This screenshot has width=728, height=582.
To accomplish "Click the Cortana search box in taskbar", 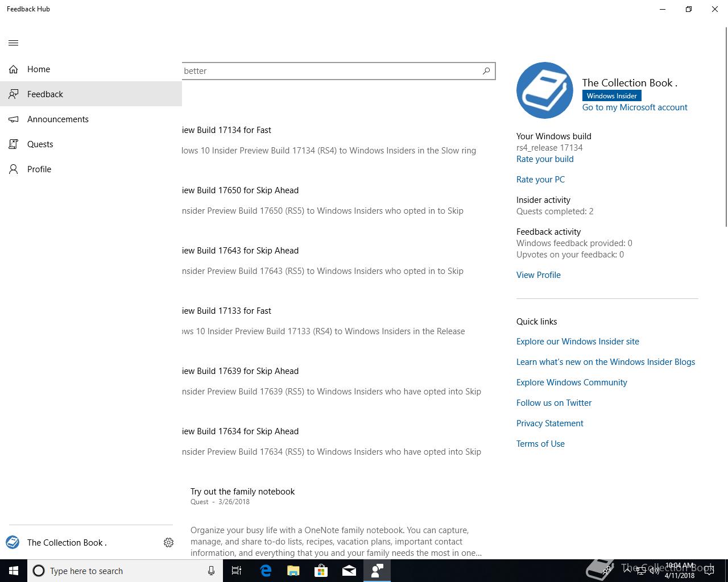I will pos(125,571).
